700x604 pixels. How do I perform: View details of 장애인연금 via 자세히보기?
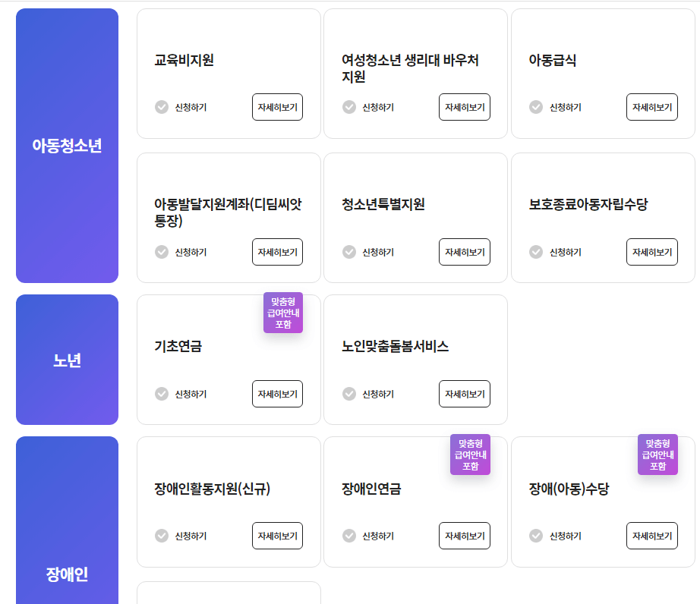pyautogui.click(x=465, y=536)
